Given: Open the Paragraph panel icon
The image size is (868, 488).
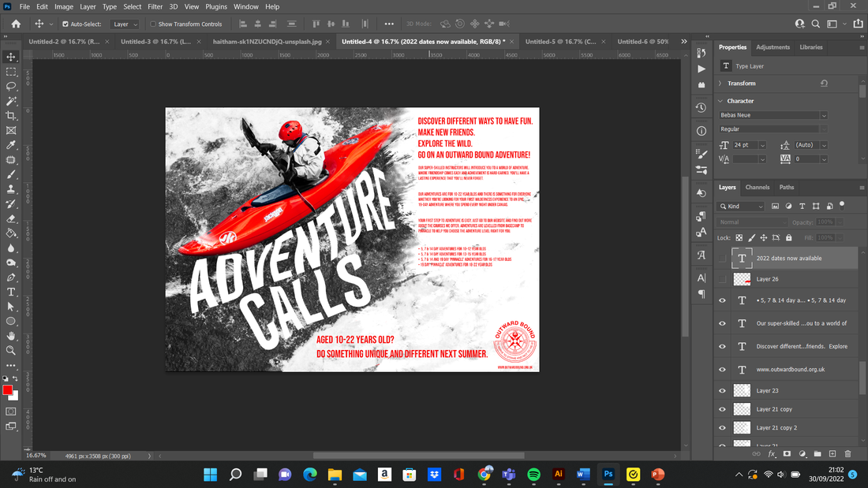Looking at the screenshot, I should (702, 294).
